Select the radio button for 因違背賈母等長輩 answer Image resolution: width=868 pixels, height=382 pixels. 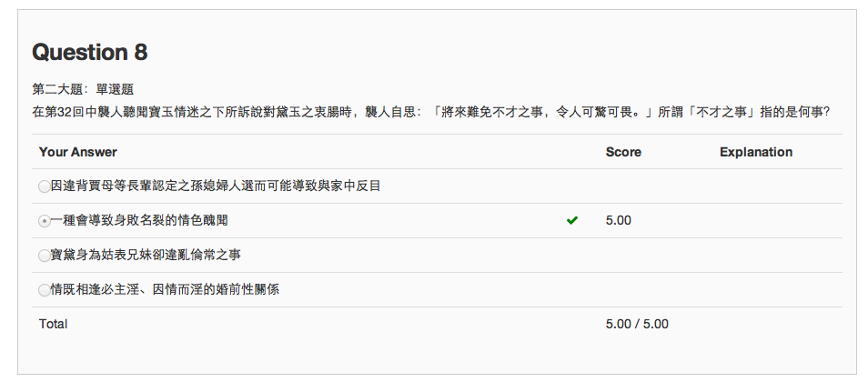tap(45, 186)
